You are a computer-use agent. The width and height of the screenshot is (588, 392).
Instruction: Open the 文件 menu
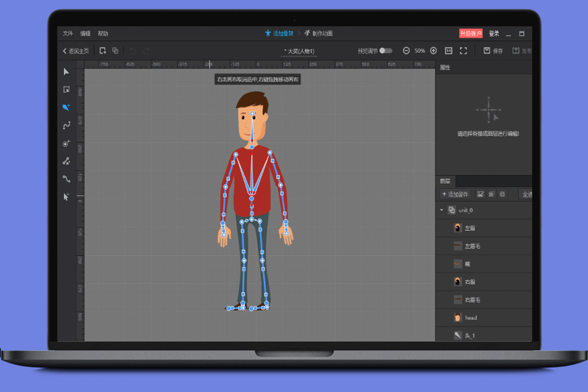68,34
